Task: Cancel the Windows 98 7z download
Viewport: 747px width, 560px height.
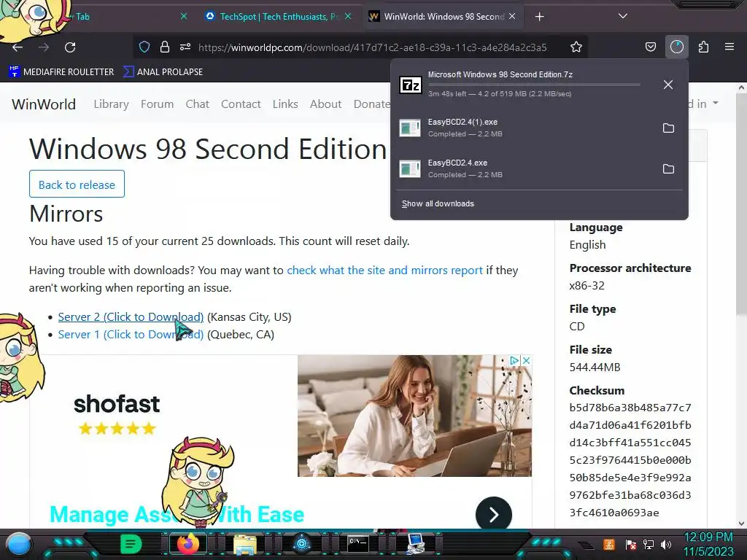Action: [668, 85]
